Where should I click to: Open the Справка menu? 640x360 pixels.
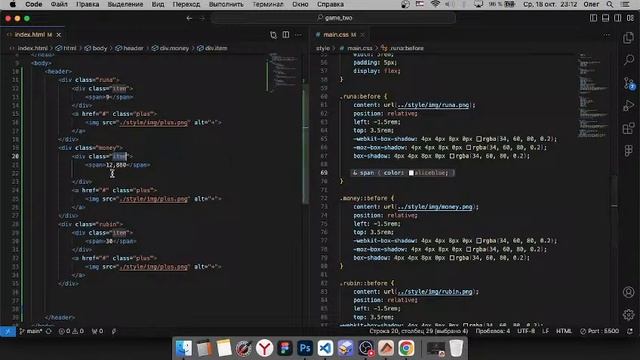330,4
